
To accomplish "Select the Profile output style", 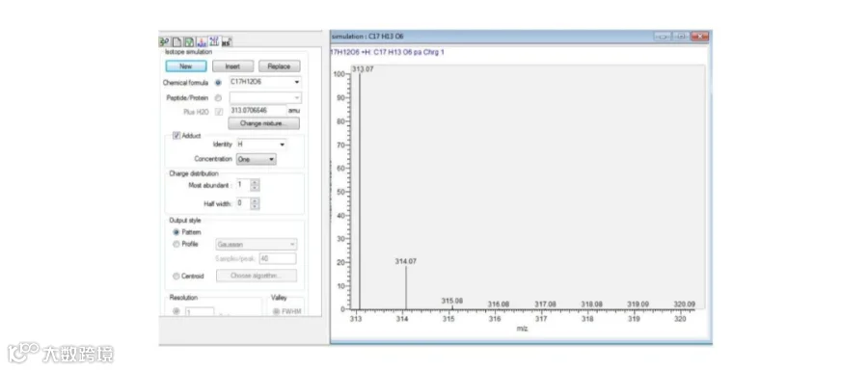I will tap(176, 245).
